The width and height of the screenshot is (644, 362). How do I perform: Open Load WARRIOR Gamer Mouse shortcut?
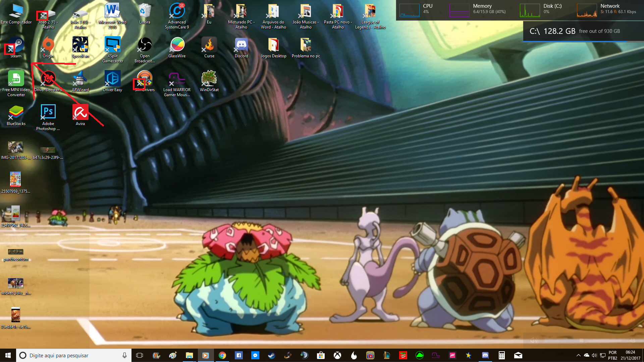click(x=177, y=84)
